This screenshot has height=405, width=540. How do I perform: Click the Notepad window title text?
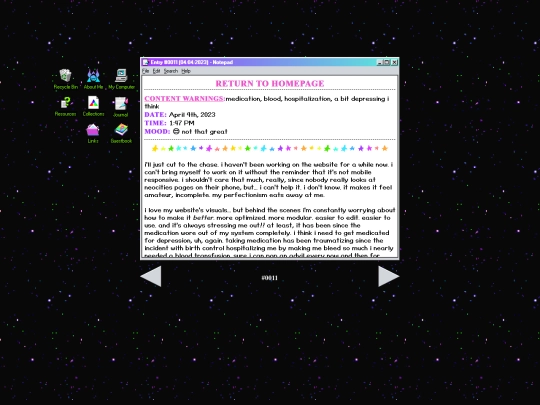coord(192,62)
